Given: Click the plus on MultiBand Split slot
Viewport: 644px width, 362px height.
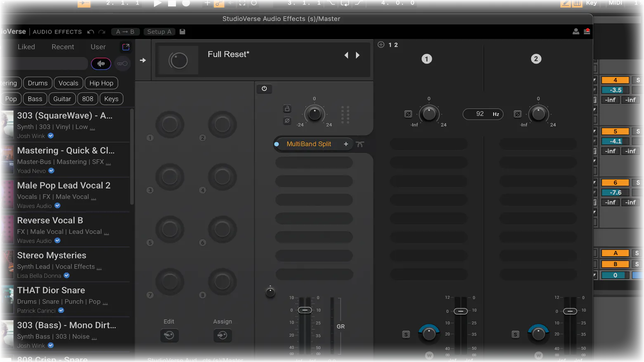Looking at the screenshot, I should pos(346,144).
